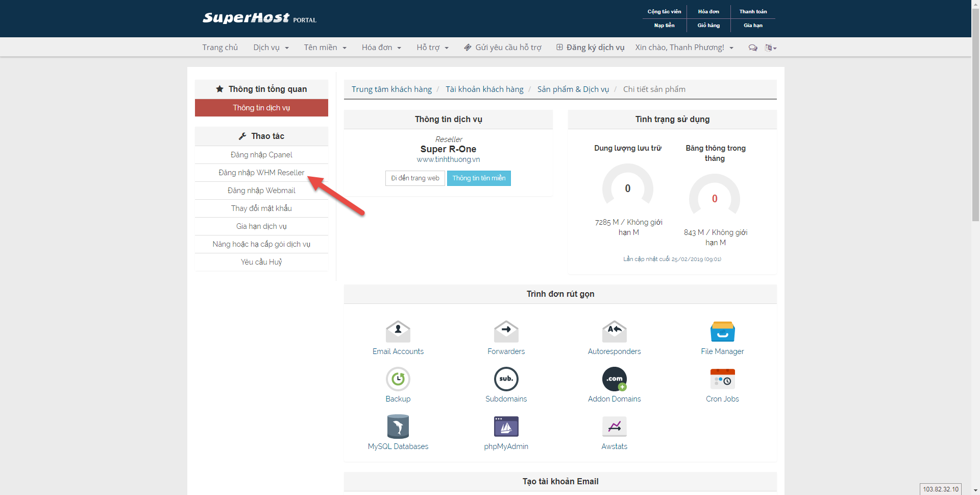
Task: Open the Cron Jobs calendar icon
Action: pyautogui.click(x=722, y=379)
